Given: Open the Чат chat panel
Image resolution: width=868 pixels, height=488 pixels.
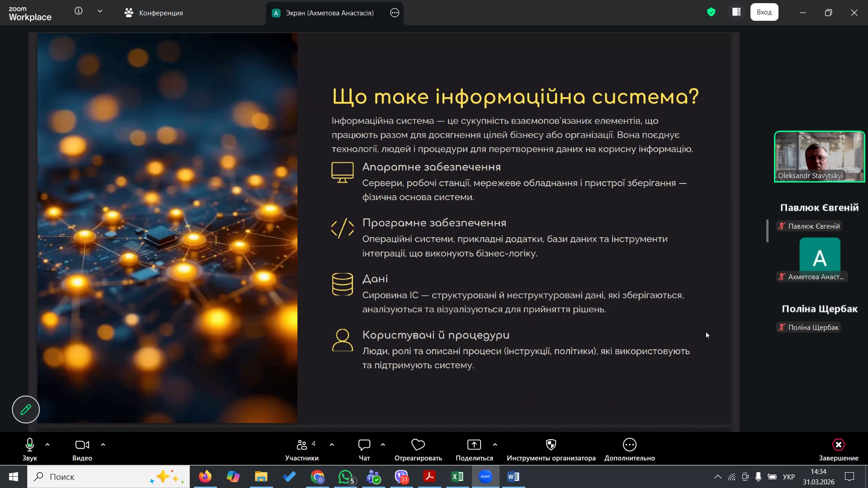Looking at the screenshot, I should coord(364,445).
